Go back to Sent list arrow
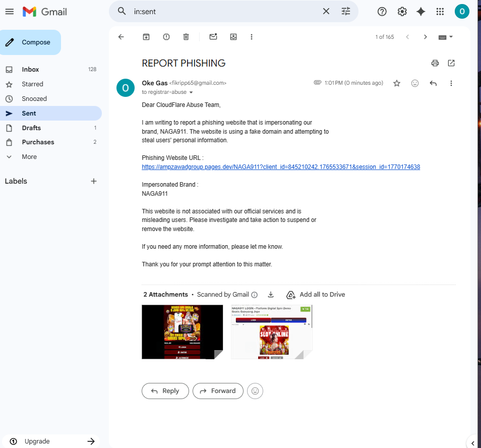481x448 pixels. point(121,37)
